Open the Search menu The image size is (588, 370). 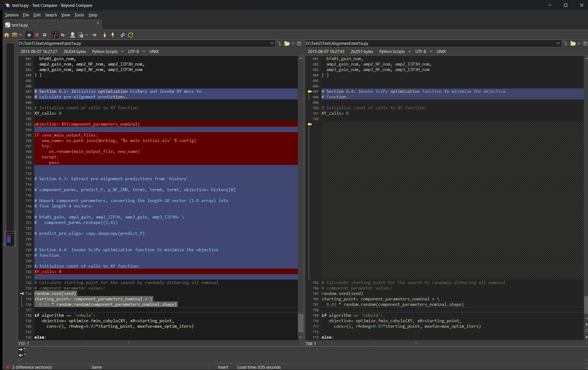click(x=51, y=15)
